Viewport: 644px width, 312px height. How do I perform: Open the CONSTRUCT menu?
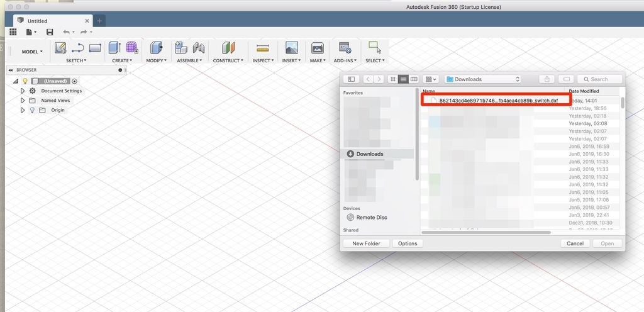pyautogui.click(x=228, y=60)
